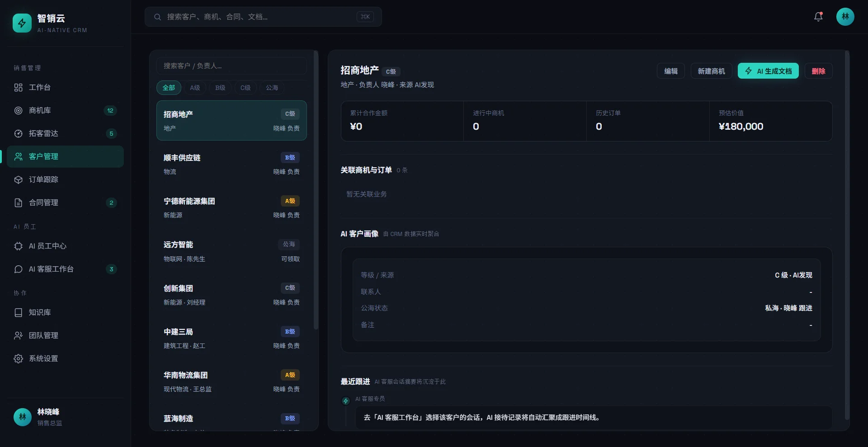Click the detail panel scrollbar

pyautogui.click(x=847, y=235)
